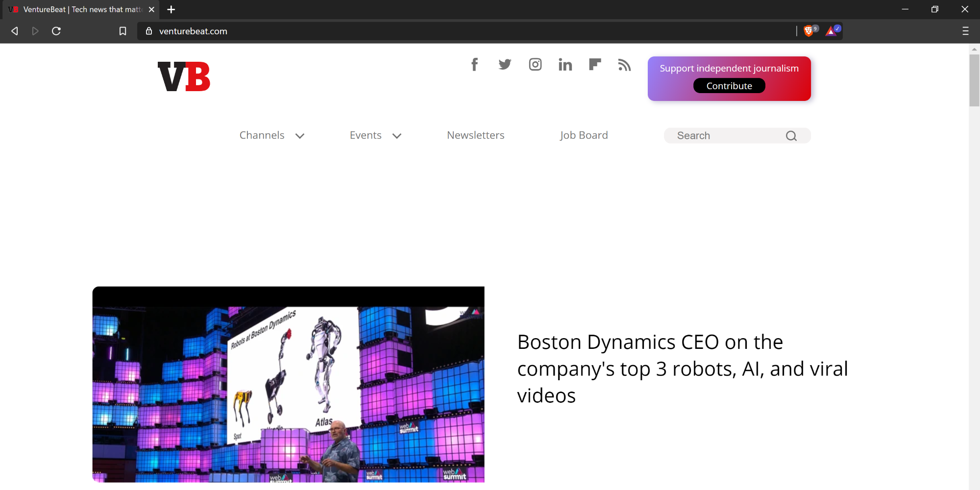Open a new browser tab
980x490 pixels.
point(171,9)
